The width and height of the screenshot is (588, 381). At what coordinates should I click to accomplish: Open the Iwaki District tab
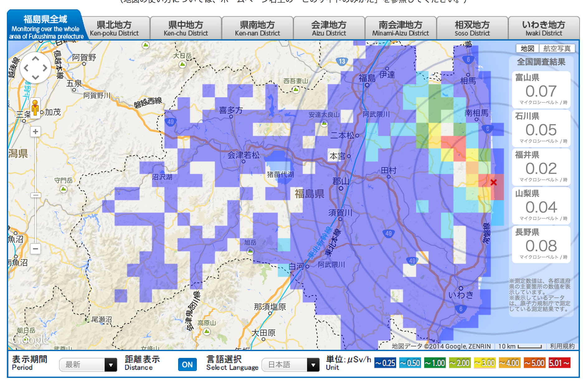[544, 28]
